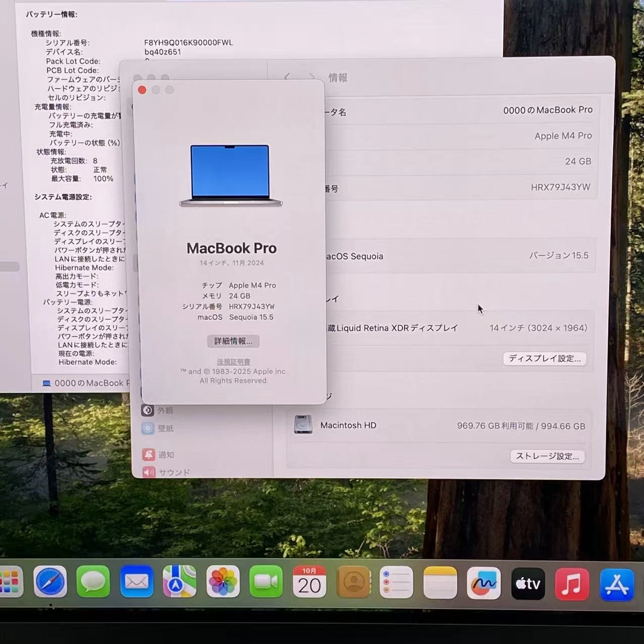Viewport: 644px width, 644px height.
Task: Select 通知 in the Settings sidebar
Action: tap(159, 455)
